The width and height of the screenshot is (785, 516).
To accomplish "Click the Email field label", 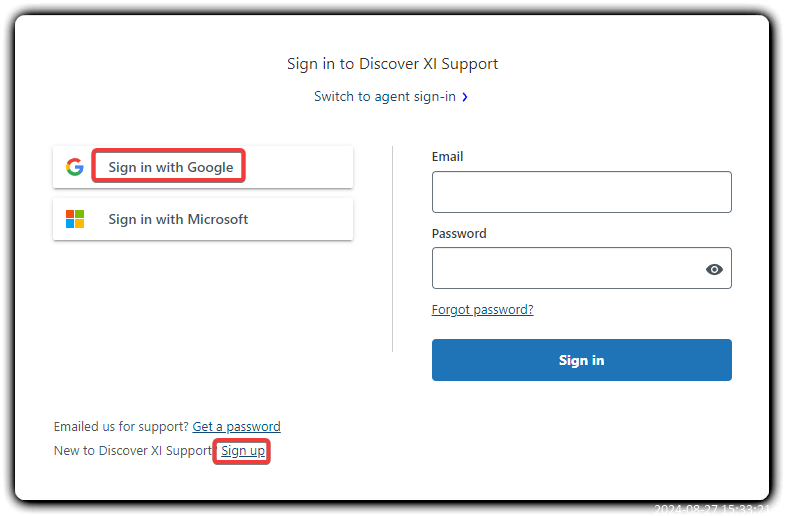I will pos(447,157).
